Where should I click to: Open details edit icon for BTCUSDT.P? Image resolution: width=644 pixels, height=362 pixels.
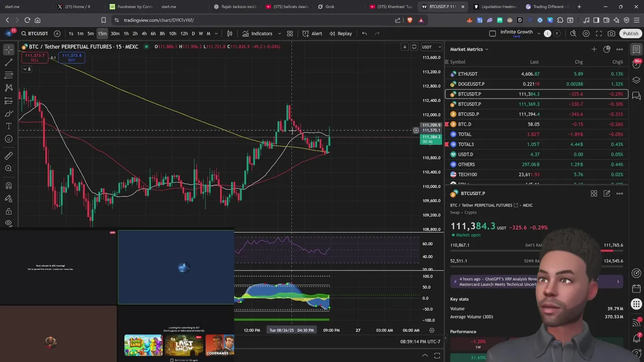click(607, 194)
